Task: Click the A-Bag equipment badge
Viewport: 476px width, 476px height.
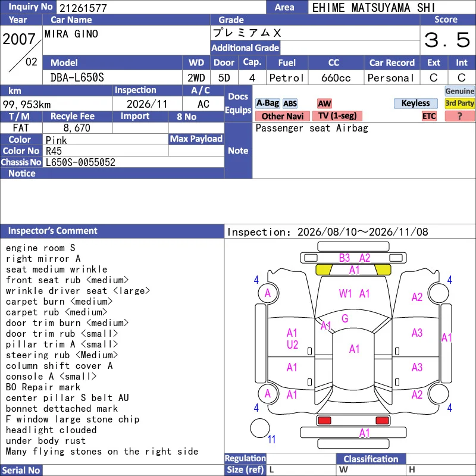Action: click(x=267, y=103)
